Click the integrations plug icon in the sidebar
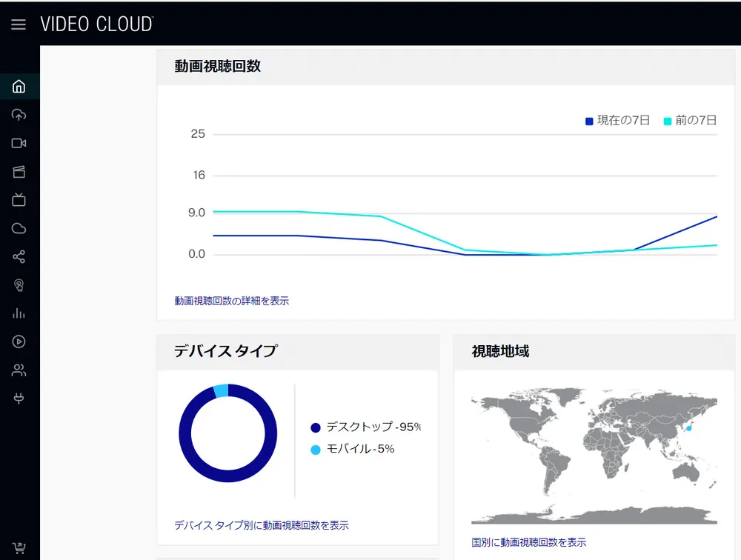The image size is (741, 560). click(18, 399)
